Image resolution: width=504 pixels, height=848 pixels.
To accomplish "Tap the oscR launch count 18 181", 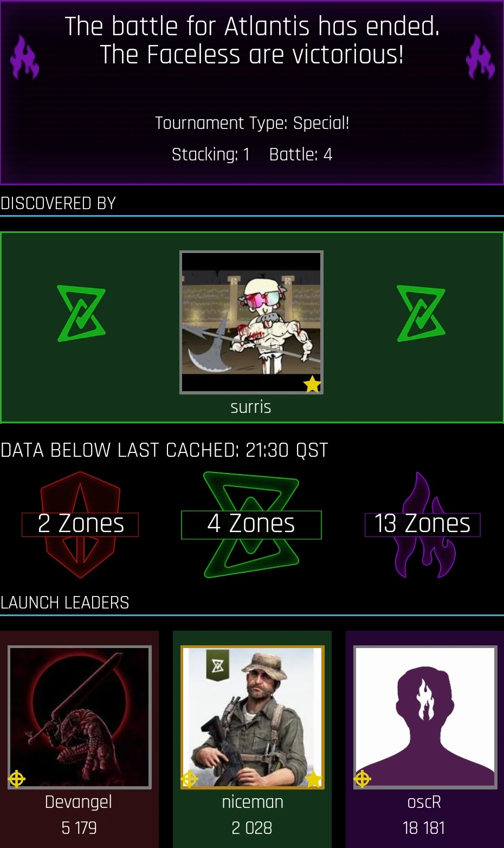I will 424,828.
